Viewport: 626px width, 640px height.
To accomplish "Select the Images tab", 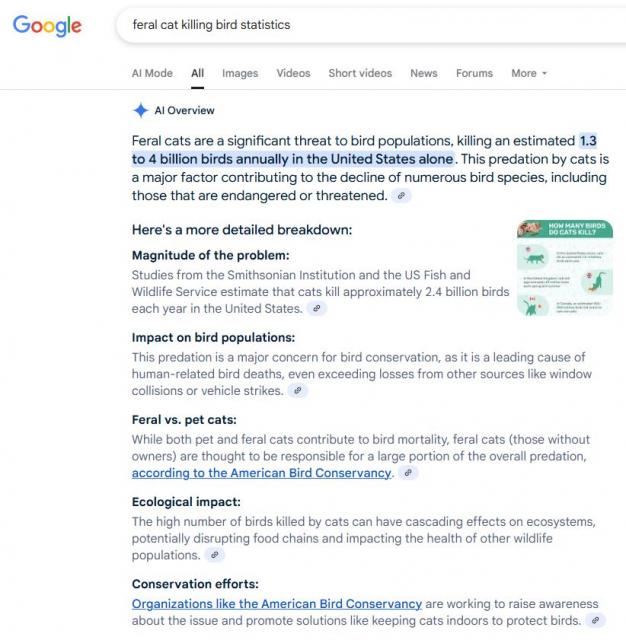I will pyautogui.click(x=240, y=73).
